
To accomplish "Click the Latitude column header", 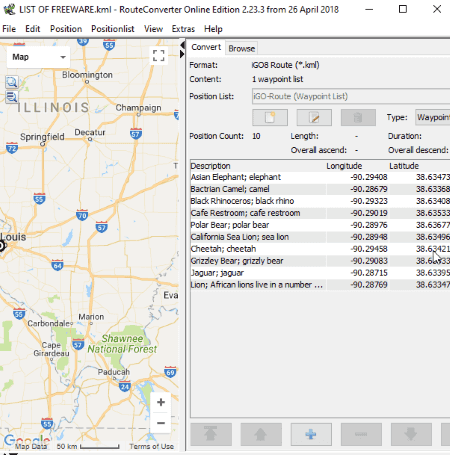I will tap(419, 166).
